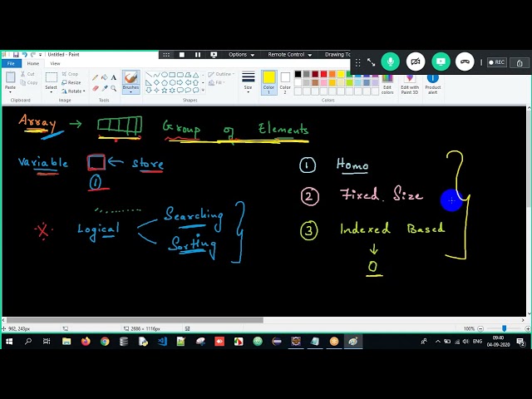The image size is (532, 399).
Task: Click the Brushes tool icon
Action: tap(131, 77)
